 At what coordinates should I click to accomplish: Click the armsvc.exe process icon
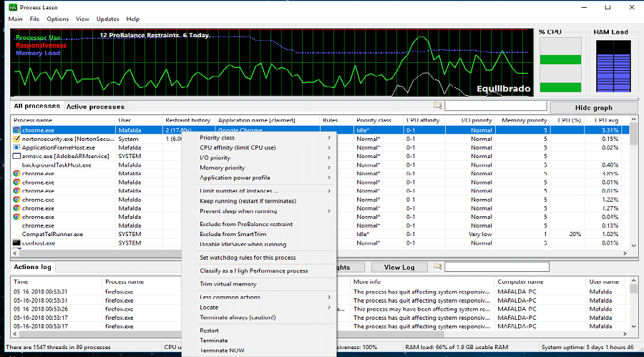pyautogui.click(x=16, y=156)
